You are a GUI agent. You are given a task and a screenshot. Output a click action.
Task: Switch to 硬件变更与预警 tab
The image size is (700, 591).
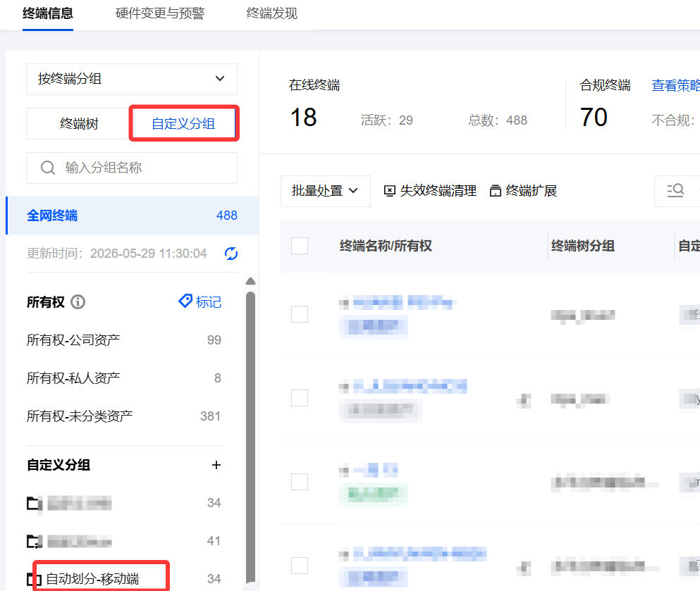160,13
